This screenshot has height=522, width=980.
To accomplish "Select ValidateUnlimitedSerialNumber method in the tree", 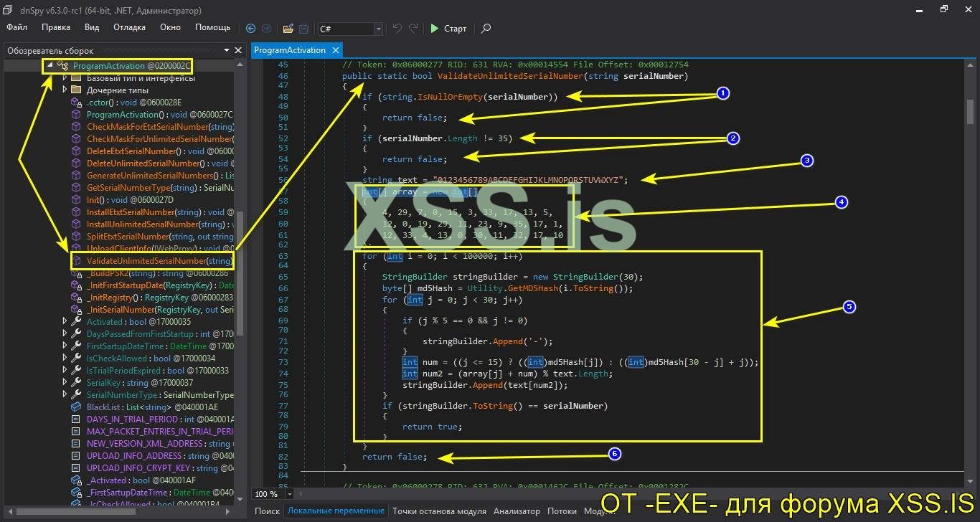I will pyautogui.click(x=159, y=261).
